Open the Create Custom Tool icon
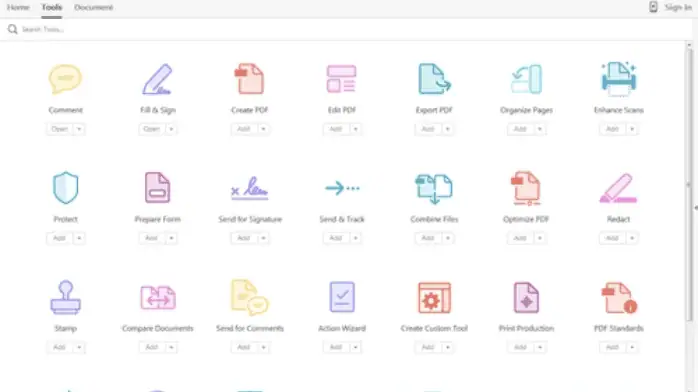The width and height of the screenshot is (698, 392). click(434, 297)
